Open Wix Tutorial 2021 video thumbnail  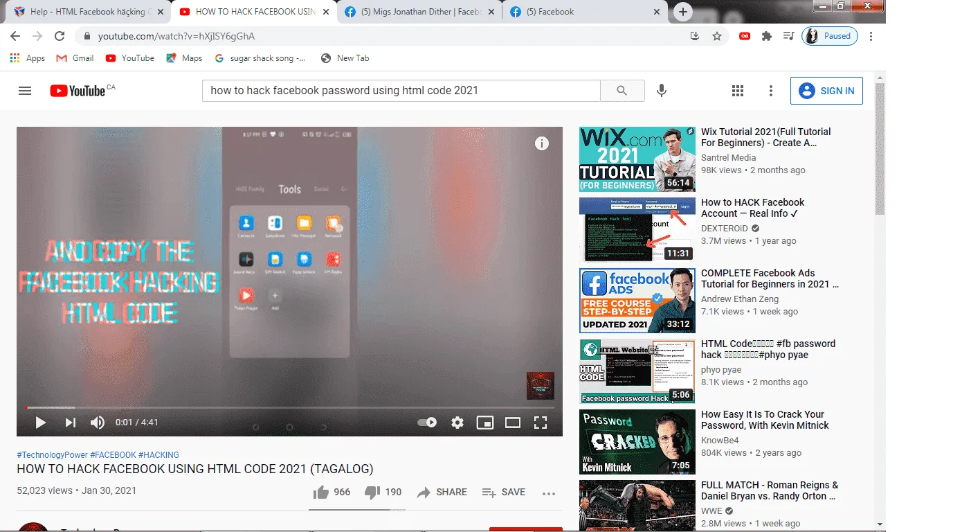[x=637, y=159]
